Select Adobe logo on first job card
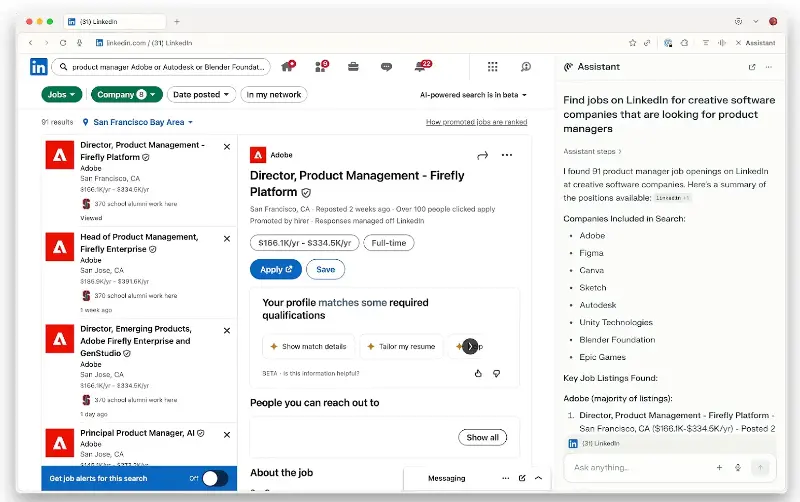The width and height of the screenshot is (800, 502). click(60, 155)
